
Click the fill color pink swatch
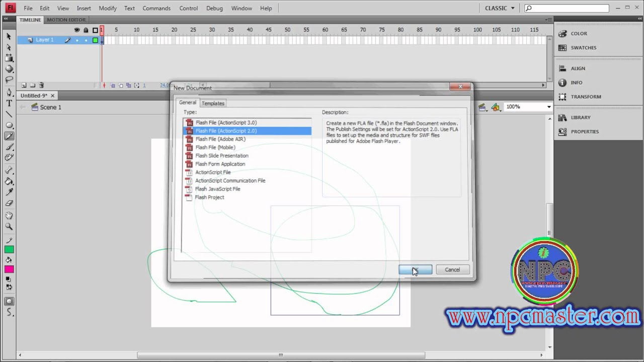[9, 269]
